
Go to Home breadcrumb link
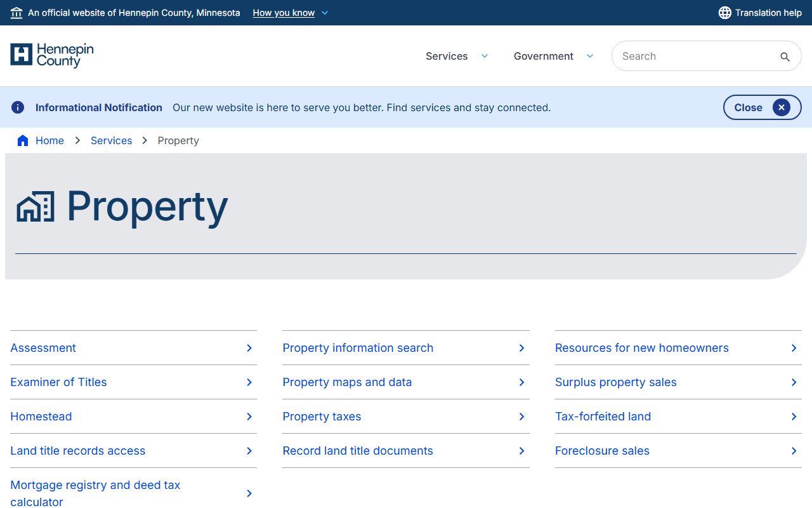[49, 140]
